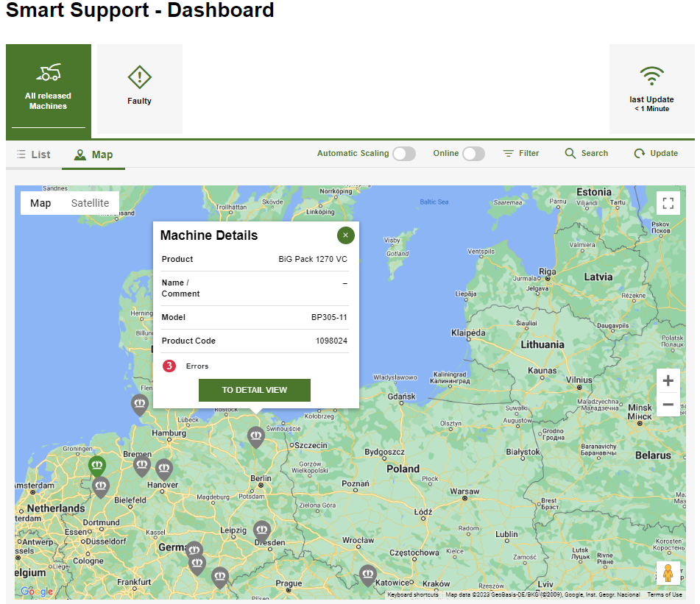This screenshot has height=604, width=700.
Task: Enter fullscreen map view
Action: click(668, 203)
